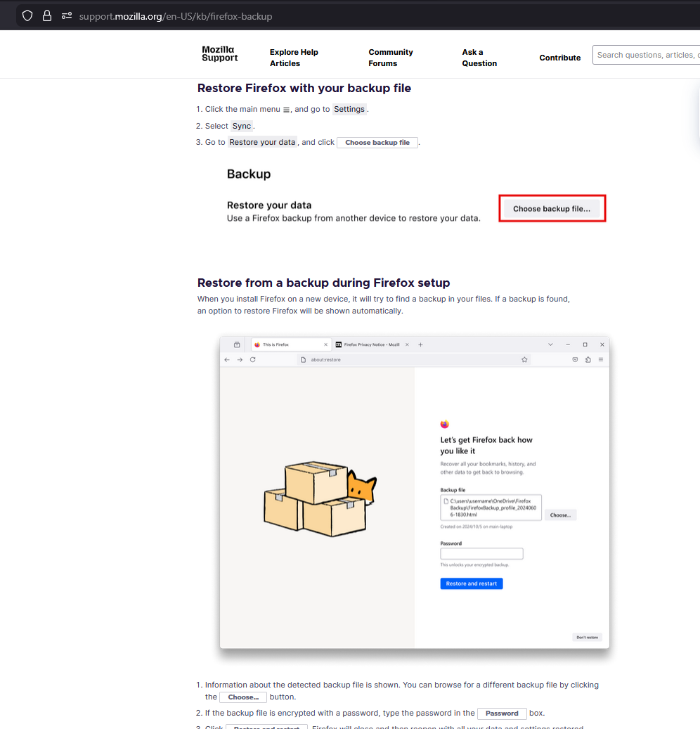The width and height of the screenshot is (700, 729).
Task: Click the tracking protection shield icon
Action: pyautogui.click(x=27, y=16)
